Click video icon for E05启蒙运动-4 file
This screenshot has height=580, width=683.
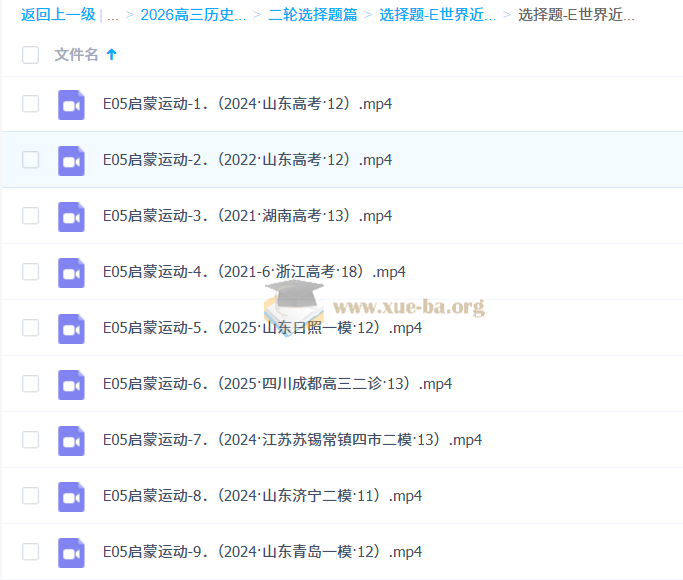(x=71, y=272)
